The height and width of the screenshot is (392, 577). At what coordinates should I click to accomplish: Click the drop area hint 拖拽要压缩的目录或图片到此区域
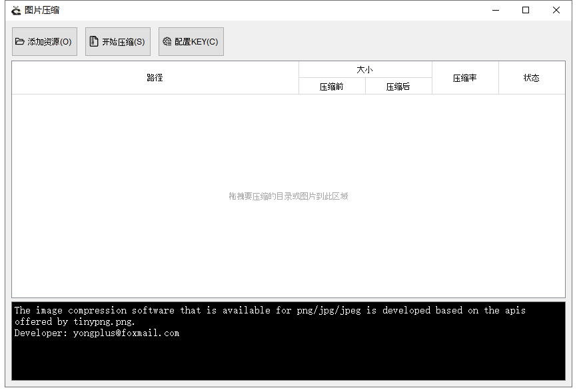pos(288,196)
